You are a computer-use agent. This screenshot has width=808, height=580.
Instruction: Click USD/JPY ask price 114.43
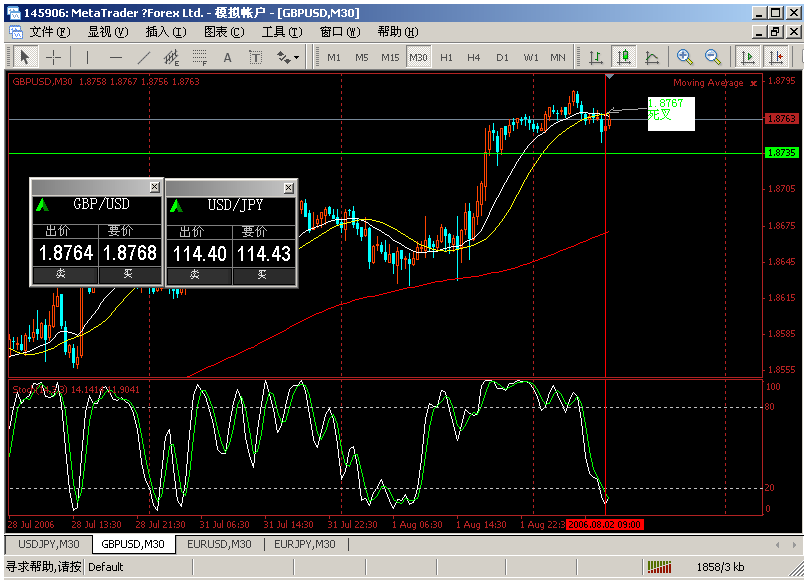coord(264,254)
